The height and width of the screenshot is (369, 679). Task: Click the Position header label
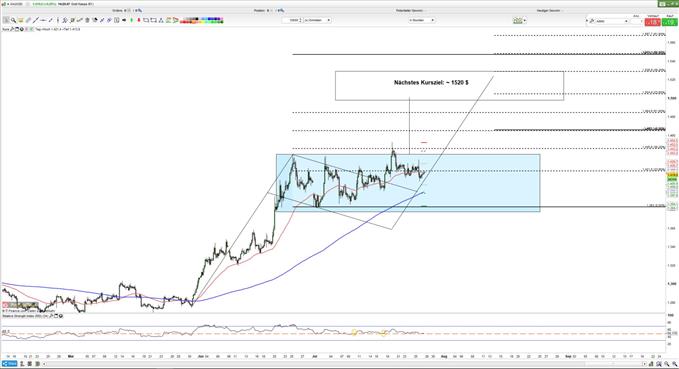click(260, 10)
